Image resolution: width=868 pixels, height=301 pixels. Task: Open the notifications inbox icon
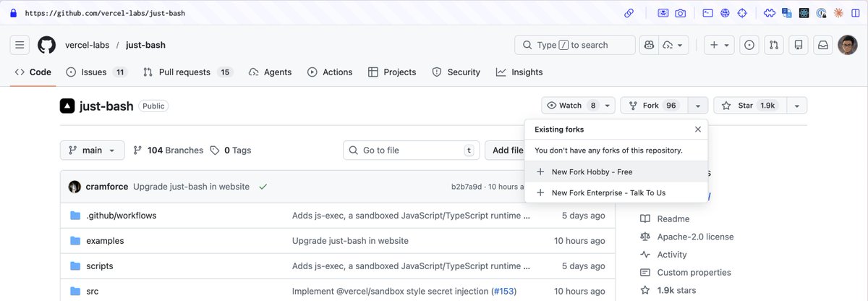click(x=823, y=45)
